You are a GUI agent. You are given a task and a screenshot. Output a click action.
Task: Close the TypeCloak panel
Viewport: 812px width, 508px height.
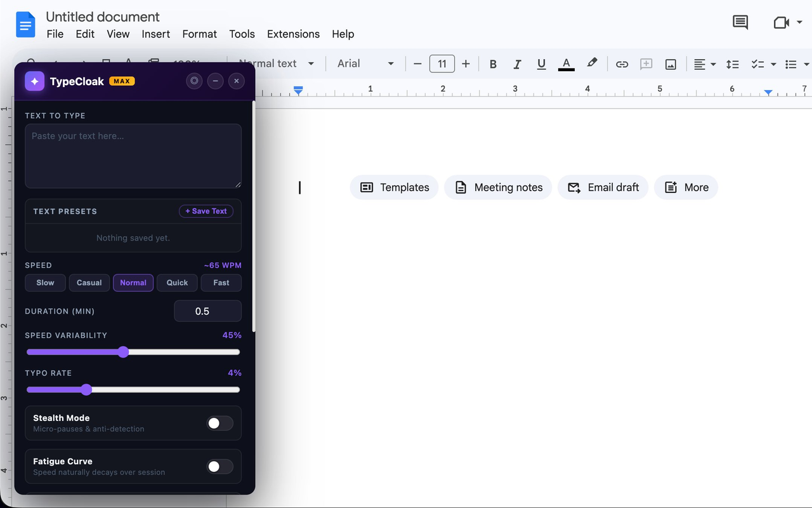tap(237, 81)
